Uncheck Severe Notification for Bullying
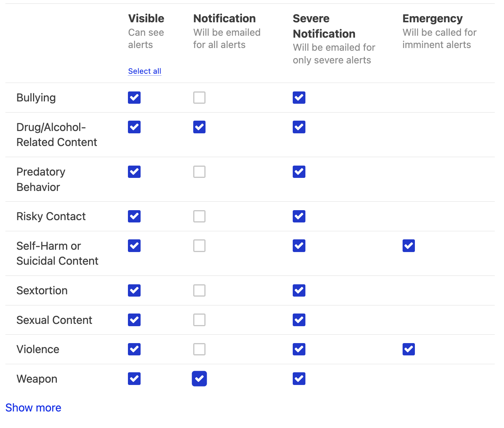This screenshot has width=504, height=428. coord(299,98)
